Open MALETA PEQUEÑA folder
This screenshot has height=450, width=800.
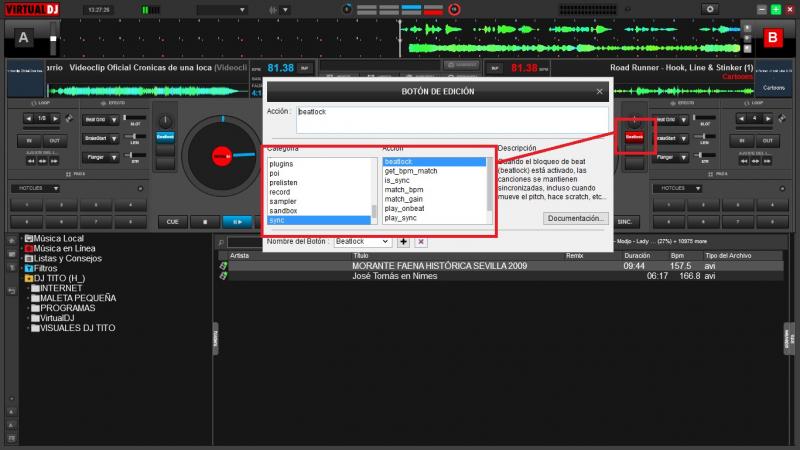73,298
